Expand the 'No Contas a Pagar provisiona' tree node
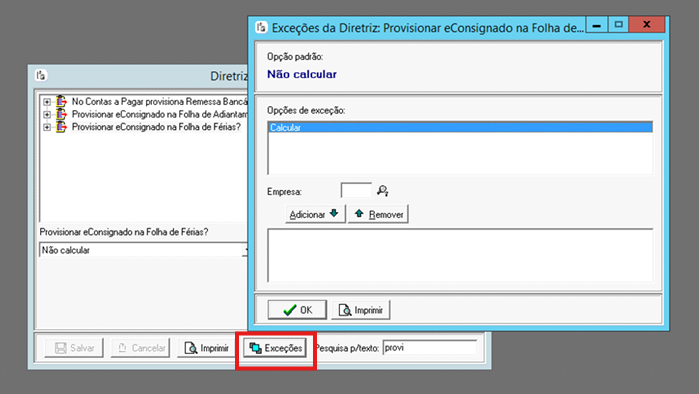Image resolution: width=699 pixels, height=394 pixels. pyautogui.click(x=46, y=102)
